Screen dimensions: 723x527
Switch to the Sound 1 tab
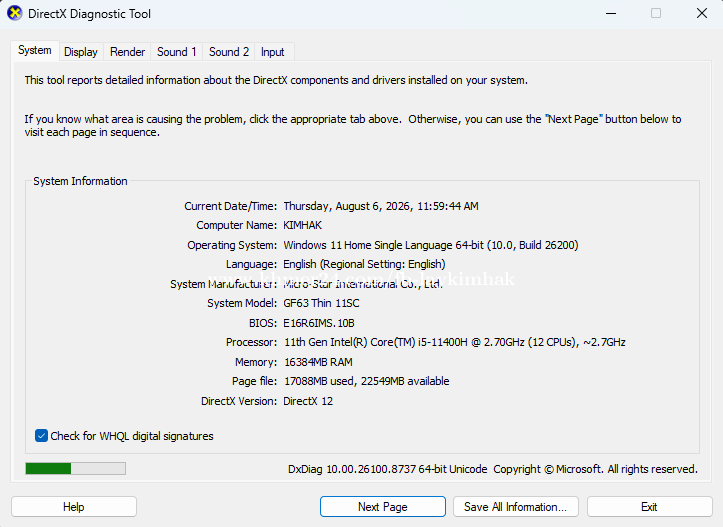[177, 52]
